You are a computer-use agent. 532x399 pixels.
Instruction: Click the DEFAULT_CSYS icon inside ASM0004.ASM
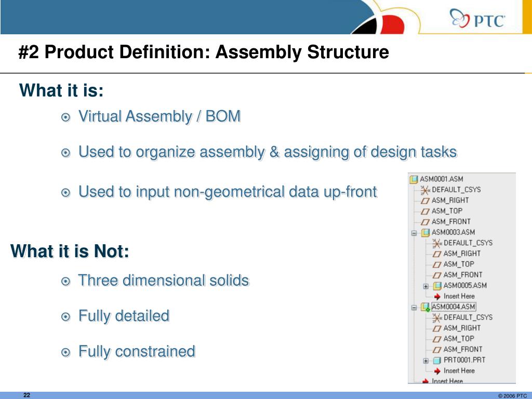click(x=437, y=317)
